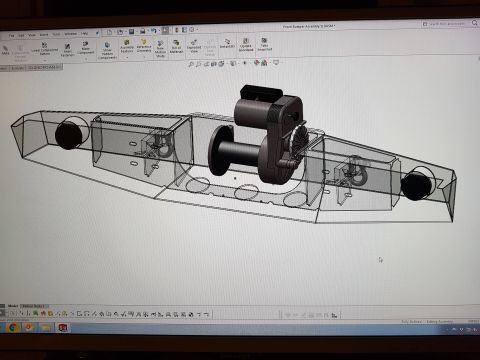Click SolidWorks icon in taskbar
Viewport: 480px width, 360px height.
click(63, 328)
